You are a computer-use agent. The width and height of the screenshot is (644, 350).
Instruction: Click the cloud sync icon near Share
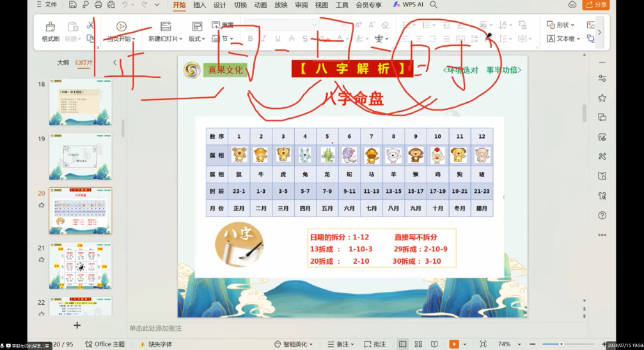pyautogui.click(x=572, y=5)
